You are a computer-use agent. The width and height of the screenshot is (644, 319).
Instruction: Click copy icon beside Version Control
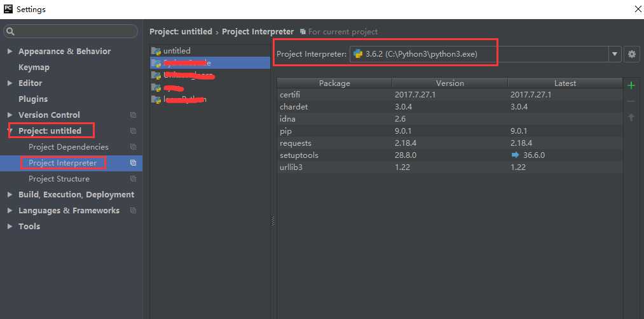click(x=133, y=115)
